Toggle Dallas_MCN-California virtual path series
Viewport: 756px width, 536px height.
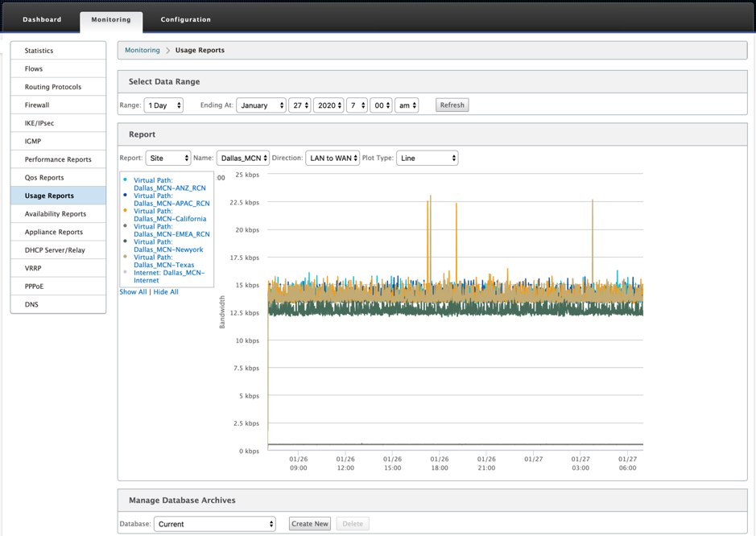coord(170,215)
